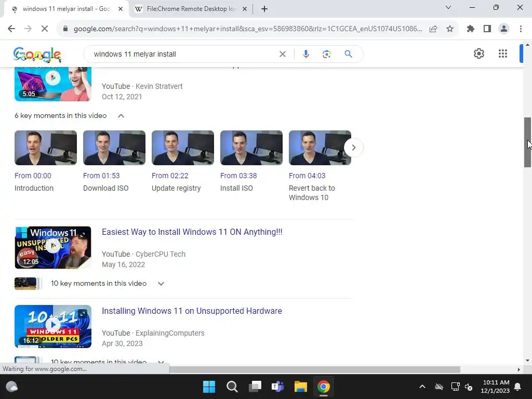This screenshot has width=532, height=399.
Task: Open taskbar Search
Action: pyautogui.click(x=232, y=387)
